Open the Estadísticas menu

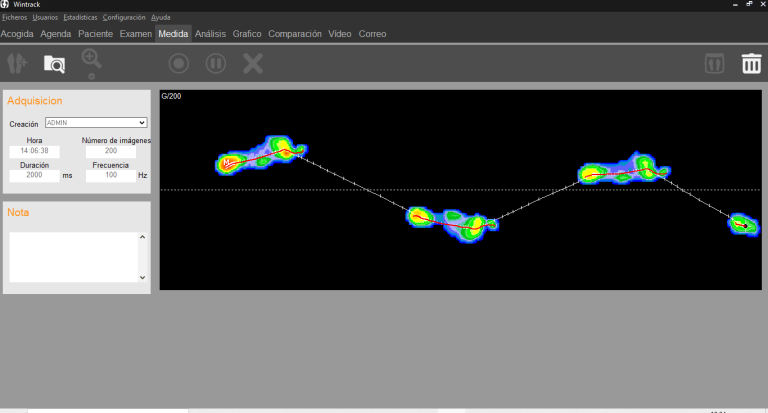point(80,18)
